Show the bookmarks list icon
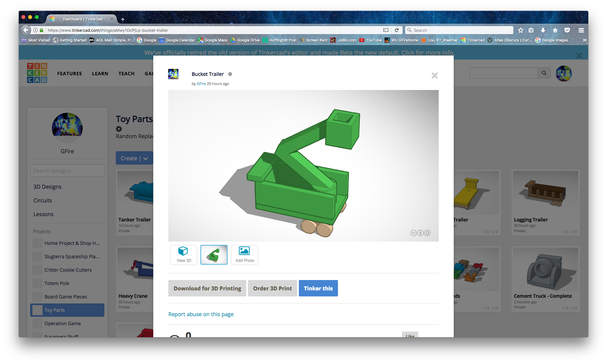 click(x=531, y=30)
